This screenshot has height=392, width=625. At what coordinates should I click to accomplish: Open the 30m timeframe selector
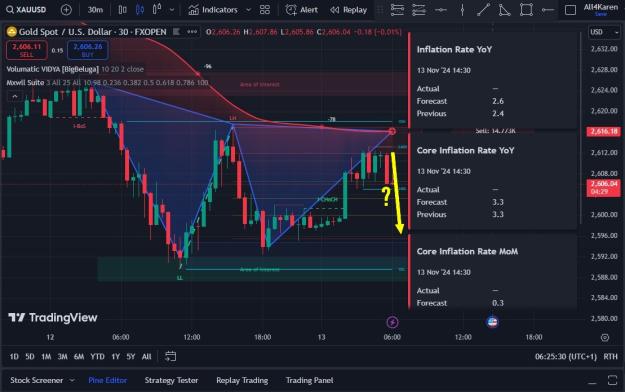(x=95, y=10)
